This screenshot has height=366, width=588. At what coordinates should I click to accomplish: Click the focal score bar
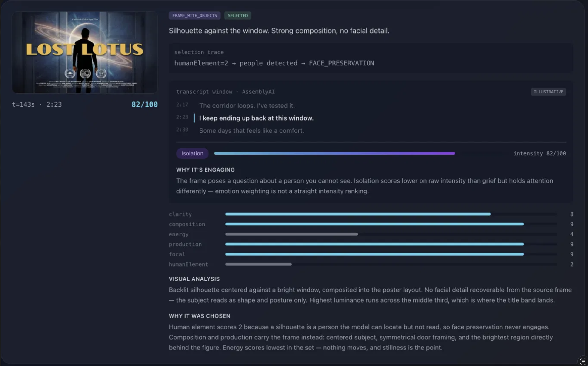click(x=391, y=254)
